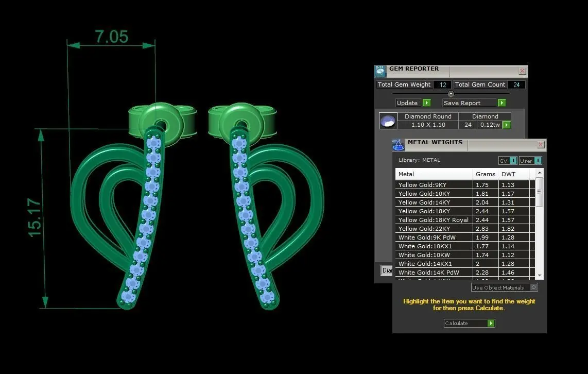Select the White Gold:14K PdW row

click(465, 273)
